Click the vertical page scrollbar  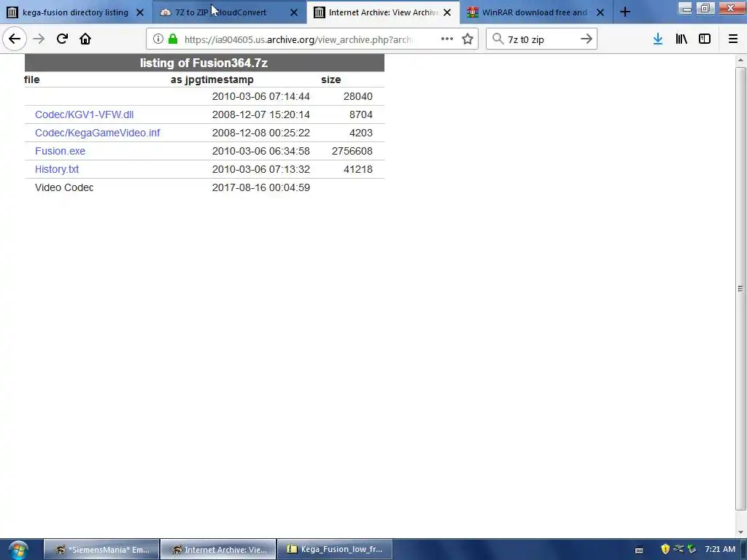point(740,289)
